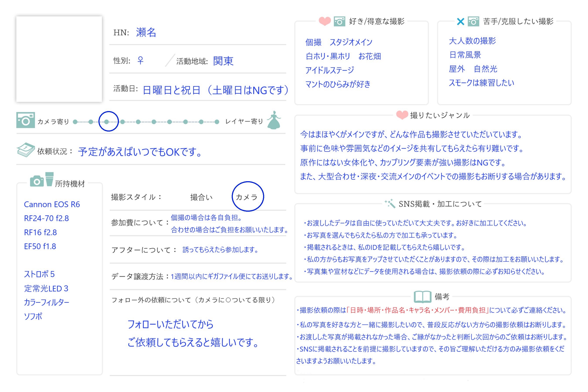Image resolution: width=588 pixels, height=392 pixels.
Task: Click the pink heart by 撮りたいジャンル
Action: (x=402, y=115)
